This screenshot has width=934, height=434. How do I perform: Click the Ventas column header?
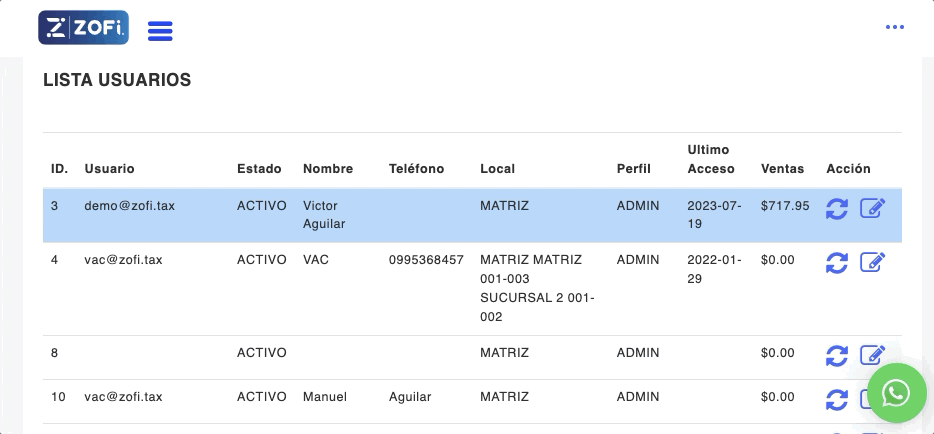782,168
